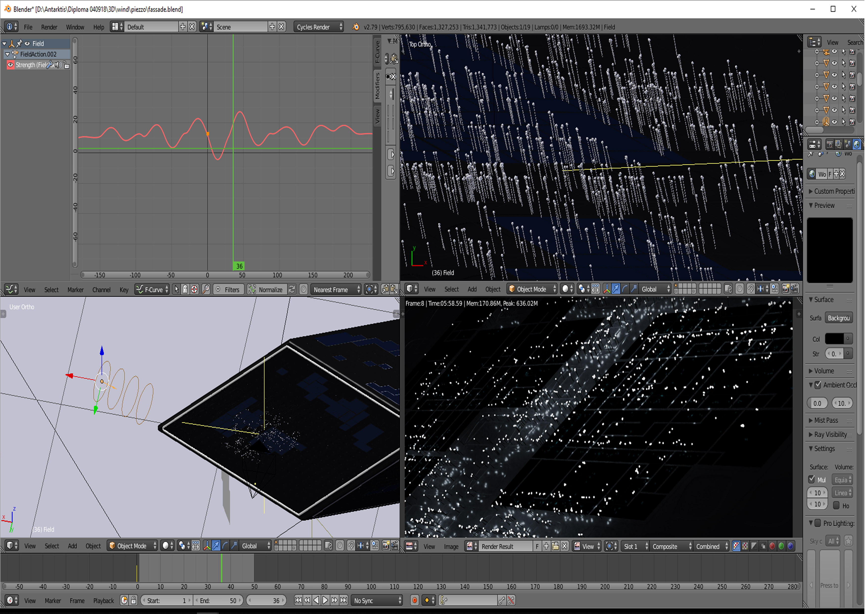Toggle the timeline range lock icon

coord(133,600)
